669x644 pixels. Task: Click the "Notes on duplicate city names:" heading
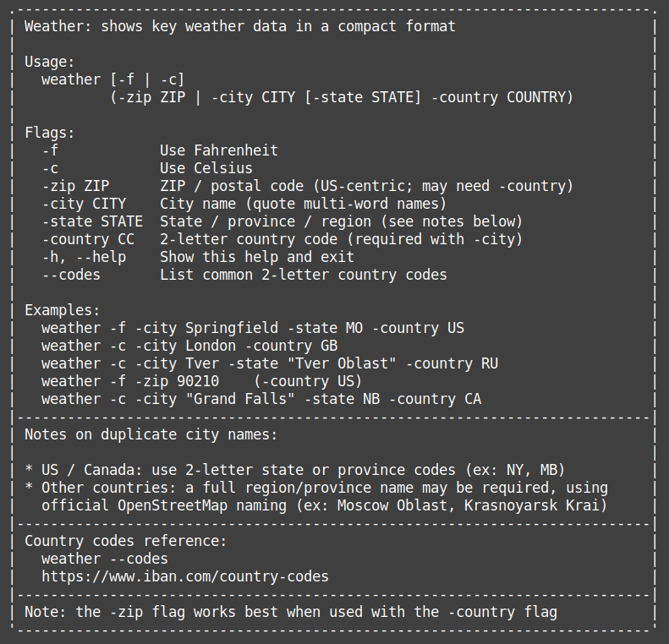click(151, 434)
